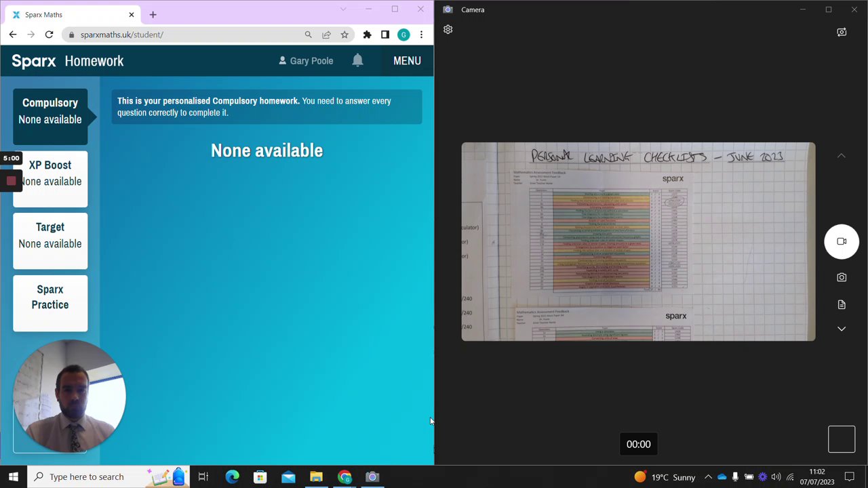Open the Windows Start menu
Viewport: 868px width, 488px height.
coord(13,476)
